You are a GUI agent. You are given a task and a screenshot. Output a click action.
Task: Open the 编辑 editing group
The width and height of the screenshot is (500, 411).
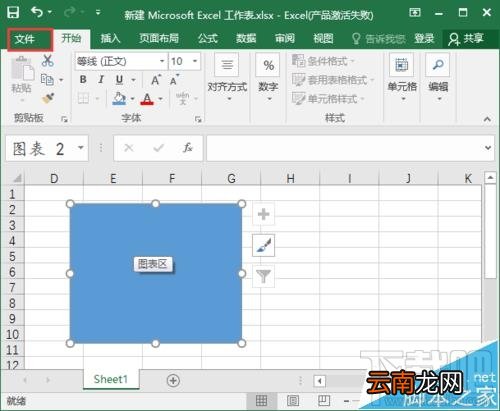(x=438, y=77)
